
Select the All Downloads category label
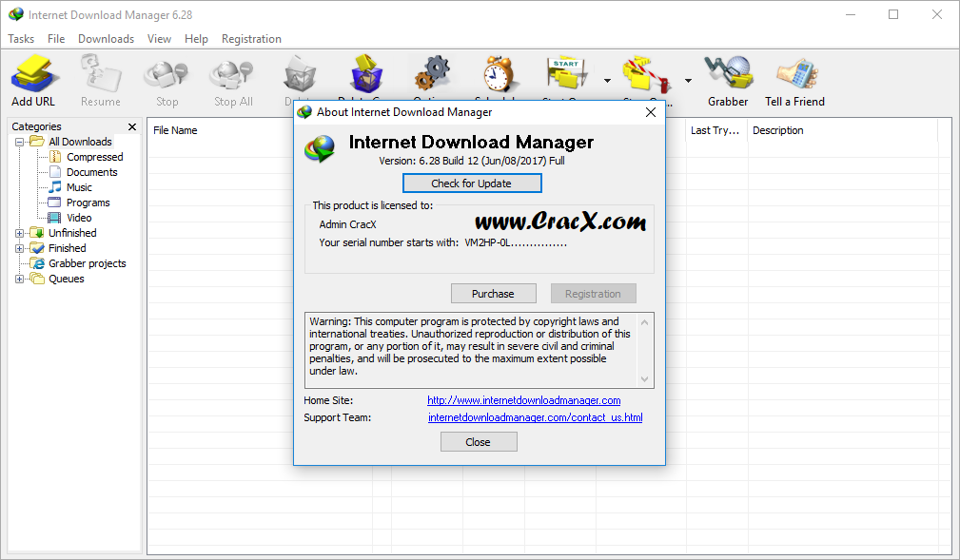(80, 142)
